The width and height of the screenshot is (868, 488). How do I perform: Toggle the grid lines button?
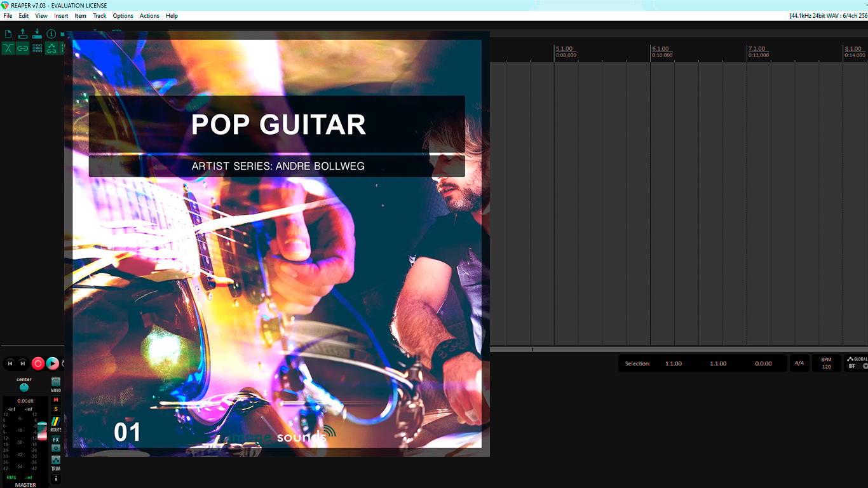tap(37, 48)
